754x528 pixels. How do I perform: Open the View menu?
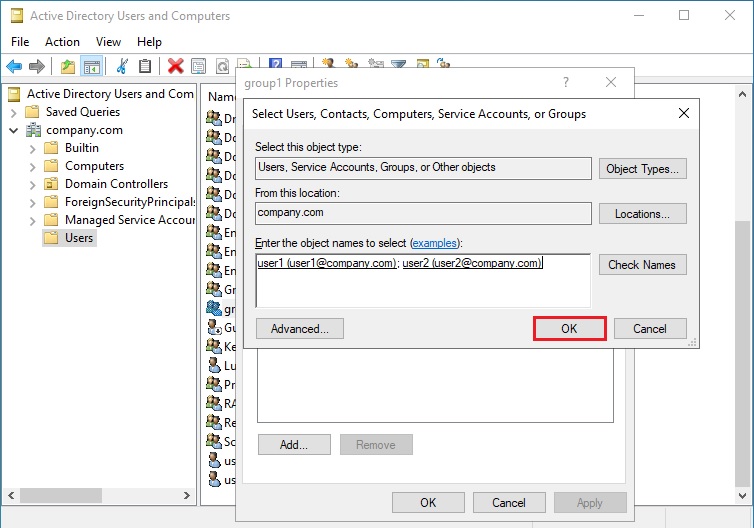[108, 42]
